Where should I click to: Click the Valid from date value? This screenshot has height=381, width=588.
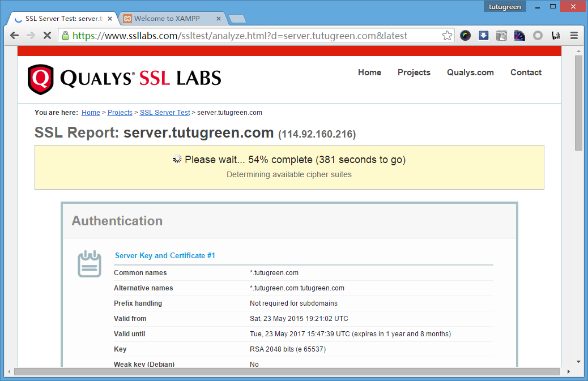coord(299,319)
